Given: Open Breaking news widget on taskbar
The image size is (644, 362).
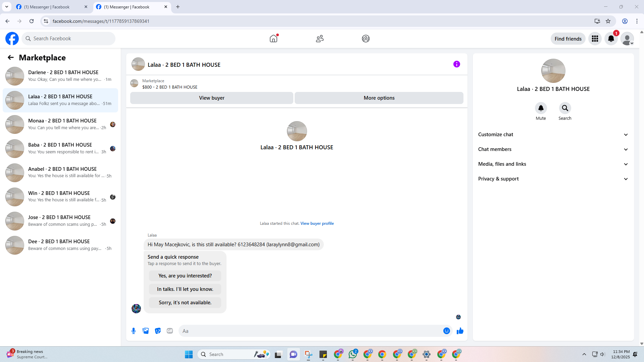Looking at the screenshot, I should tap(27, 354).
